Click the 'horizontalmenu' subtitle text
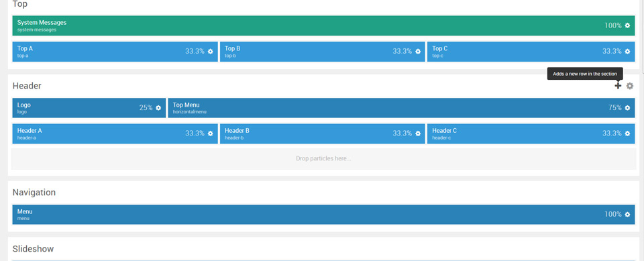This screenshot has height=261, width=644. click(189, 112)
